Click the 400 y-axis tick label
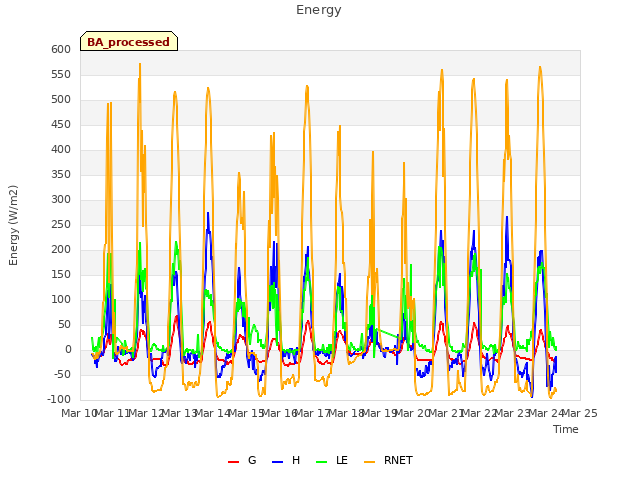The width and height of the screenshot is (640, 480). pos(61,149)
